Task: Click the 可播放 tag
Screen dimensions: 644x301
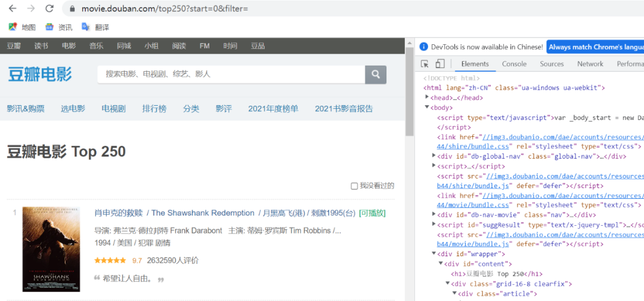Action: (x=372, y=213)
